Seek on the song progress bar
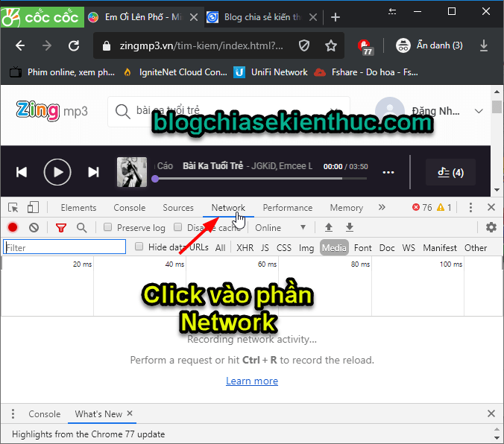 pyautogui.click(x=261, y=179)
